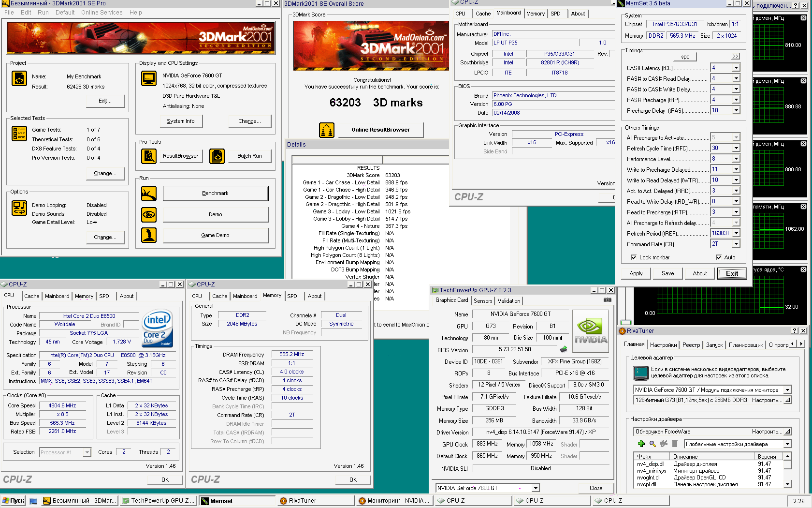The image size is (812, 508).
Task: Click the Selected Tests checklist icon
Action: tap(19, 134)
